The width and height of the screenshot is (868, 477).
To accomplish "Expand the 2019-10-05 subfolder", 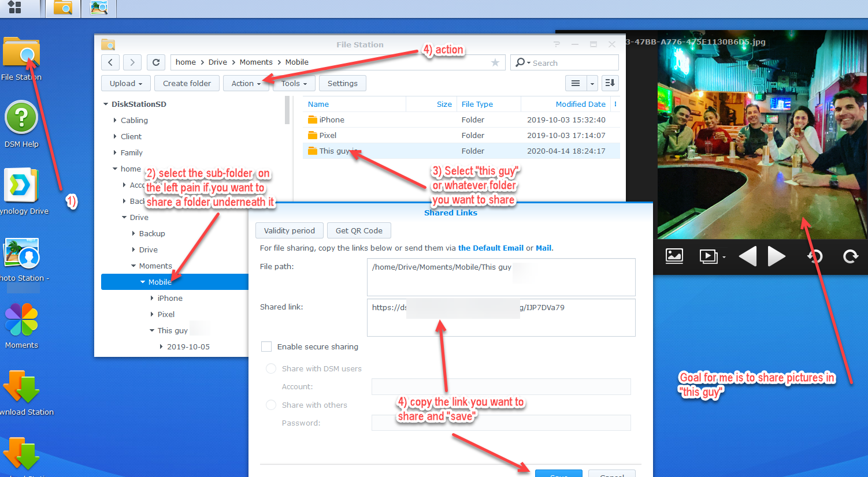I will tap(161, 346).
